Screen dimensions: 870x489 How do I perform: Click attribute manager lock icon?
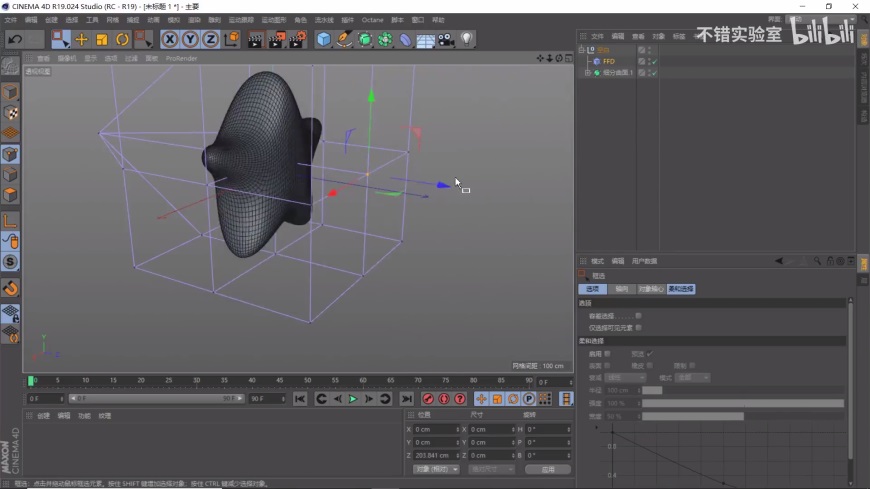pos(830,261)
